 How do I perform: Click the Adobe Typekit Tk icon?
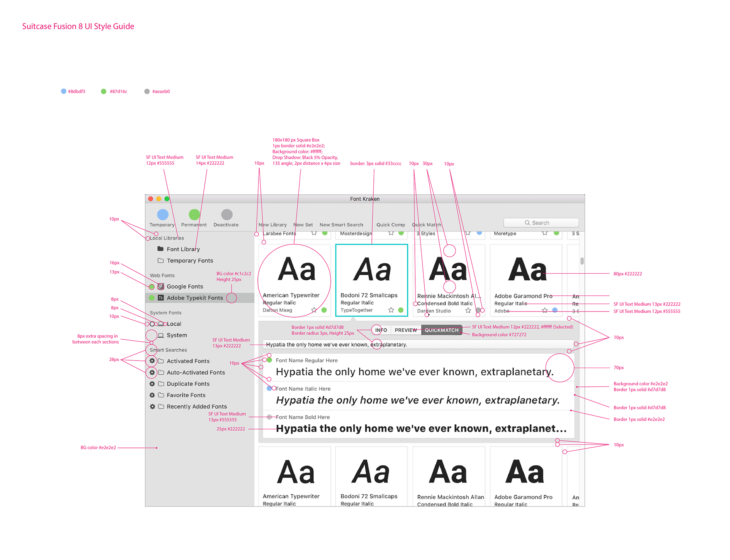tap(161, 298)
